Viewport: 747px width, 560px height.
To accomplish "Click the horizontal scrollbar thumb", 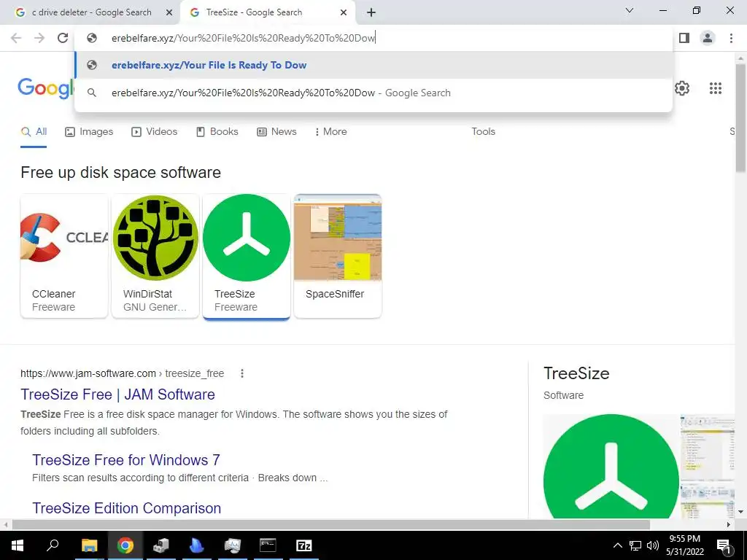I will [331, 524].
